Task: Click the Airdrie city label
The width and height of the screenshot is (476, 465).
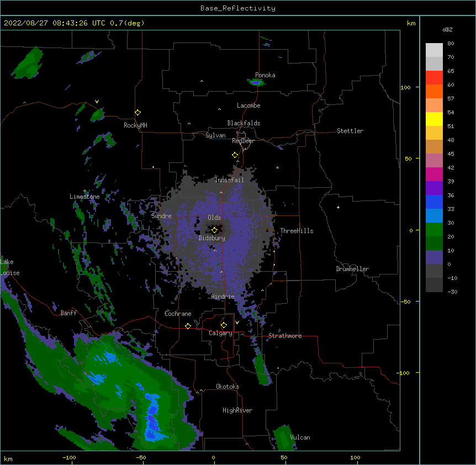Action: pos(223,297)
